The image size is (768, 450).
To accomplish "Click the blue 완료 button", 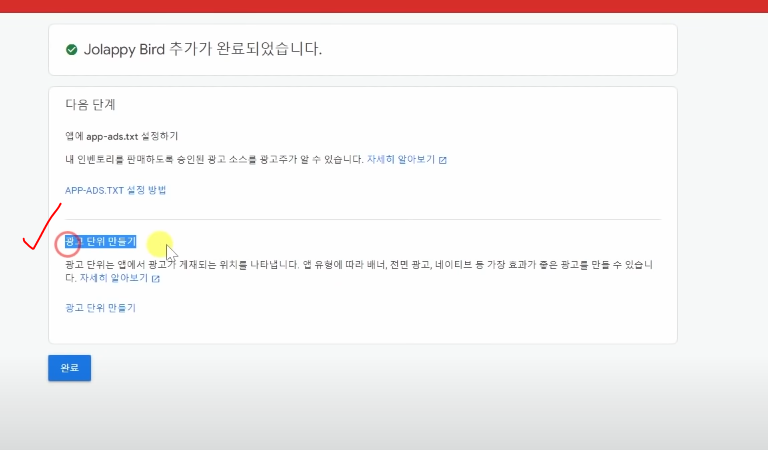I will click(70, 368).
